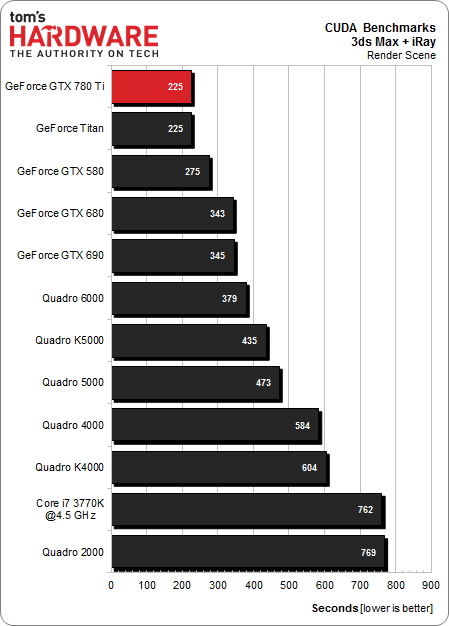Click the Seconds lower is better caption
The image size is (449, 626).
point(372,608)
